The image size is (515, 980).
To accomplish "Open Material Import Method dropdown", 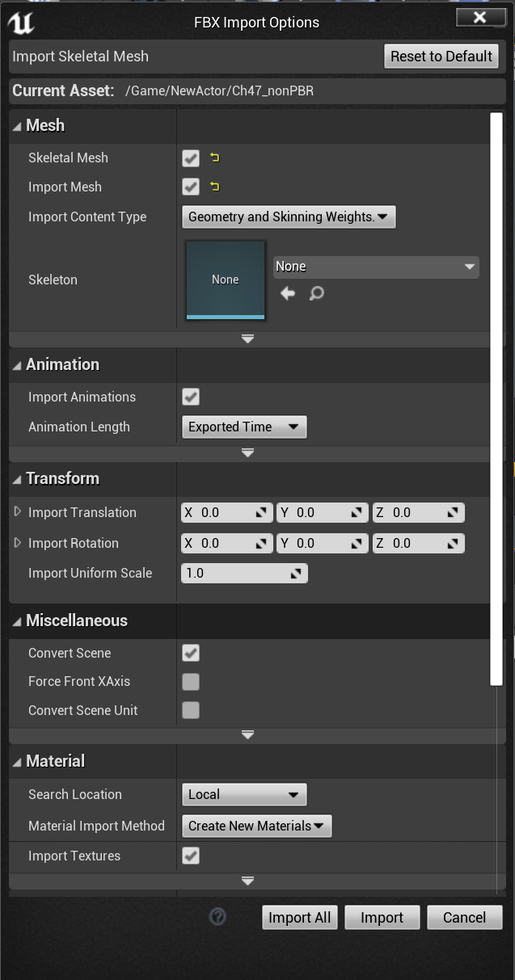I will pyautogui.click(x=257, y=826).
